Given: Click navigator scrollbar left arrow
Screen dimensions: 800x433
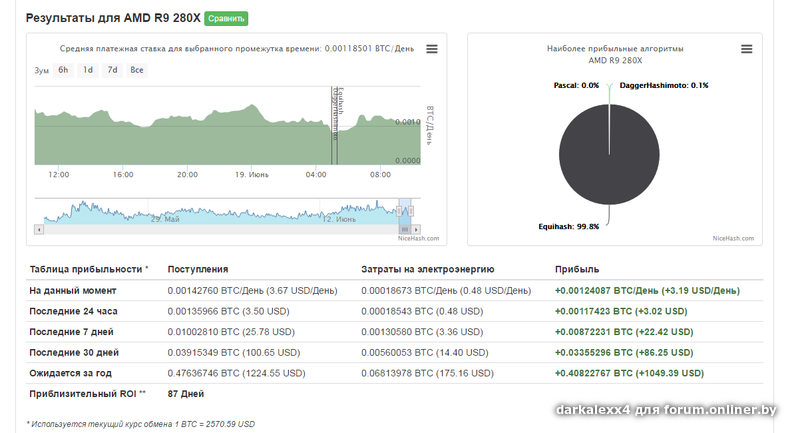Looking at the screenshot, I should pyautogui.click(x=39, y=228).
